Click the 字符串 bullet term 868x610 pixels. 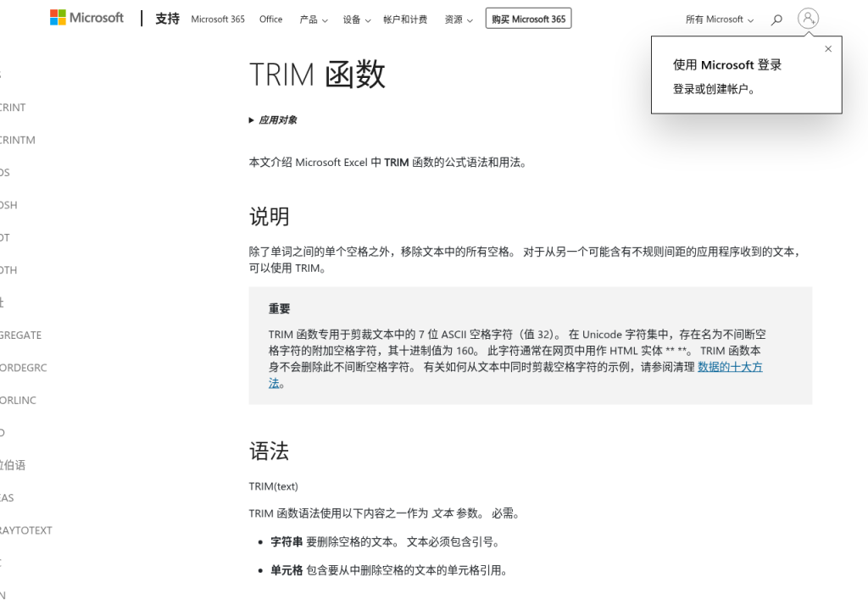click(287, 542)
